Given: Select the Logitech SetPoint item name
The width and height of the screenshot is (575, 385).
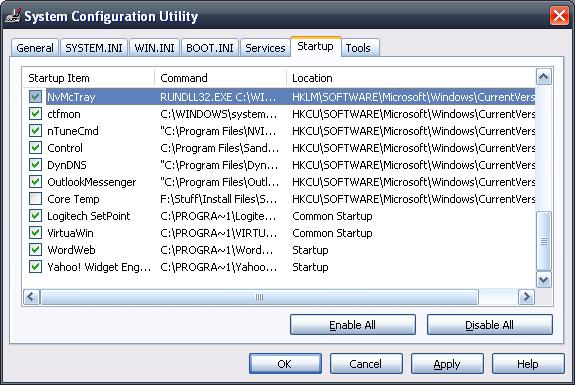Looking at the screenshot, I should tap(89, 216).
